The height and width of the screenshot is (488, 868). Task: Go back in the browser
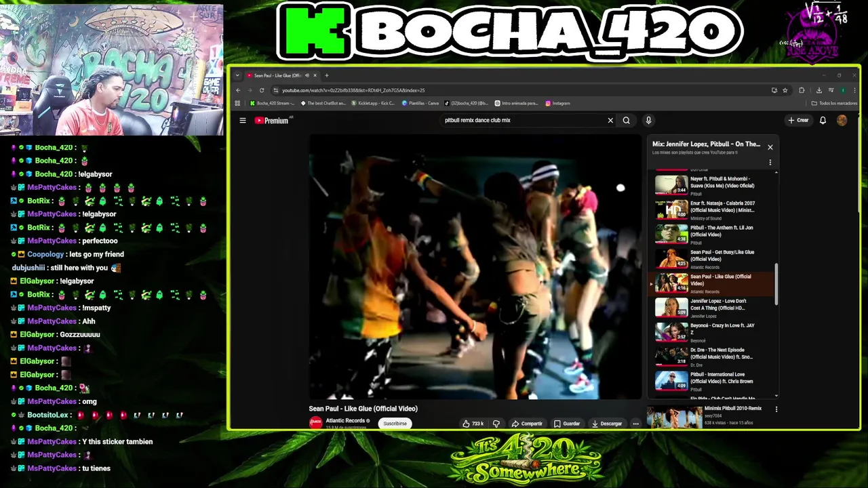pyautogui.click(x=238, y=90)
